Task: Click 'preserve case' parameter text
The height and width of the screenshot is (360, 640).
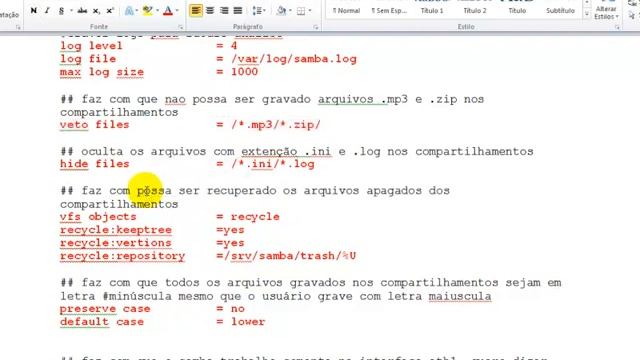Action: (x=105, y=309)
